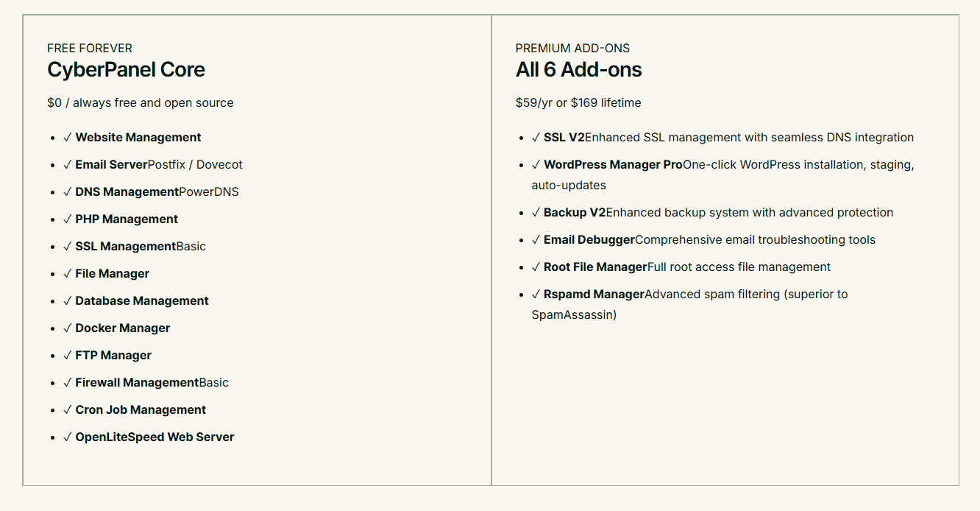This screenshot has height=511, width=980.
Task: Click the 'Docker Manager' list item
Action: coord(116,328)
